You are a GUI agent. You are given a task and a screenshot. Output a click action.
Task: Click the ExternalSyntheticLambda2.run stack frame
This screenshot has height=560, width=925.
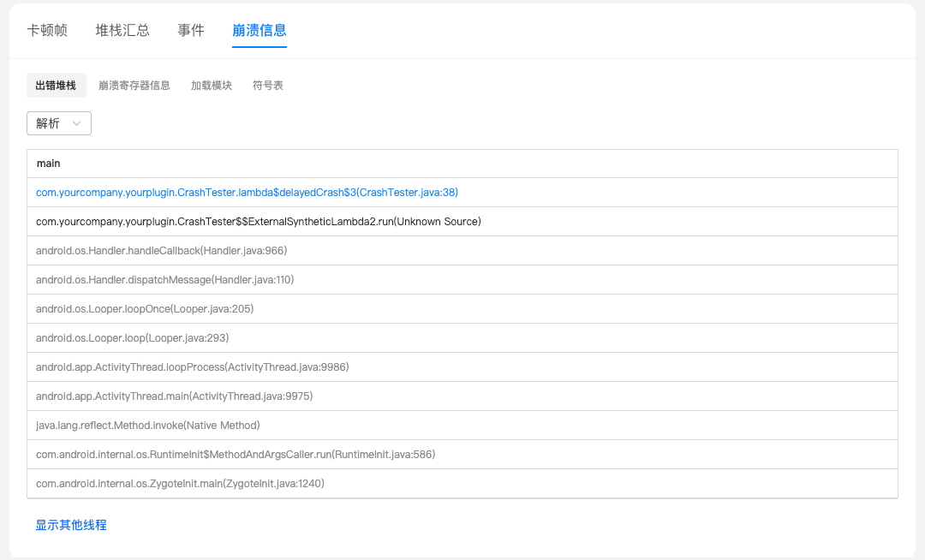pos(258,222)
